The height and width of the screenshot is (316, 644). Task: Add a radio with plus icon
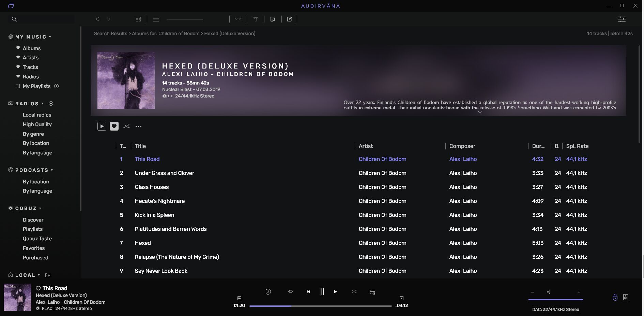tap(51, 104)
